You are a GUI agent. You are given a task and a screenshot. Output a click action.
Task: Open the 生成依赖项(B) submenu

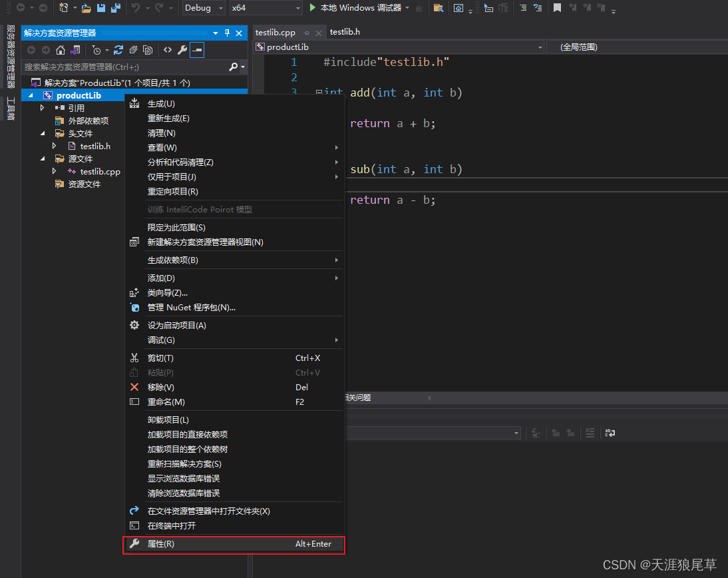[234, 260]
